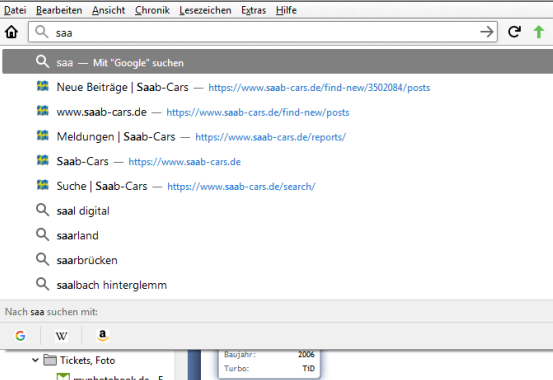Screen dimensions: 553x380
Task: Click the Go arrow in address bar
Action: (487, 32)
